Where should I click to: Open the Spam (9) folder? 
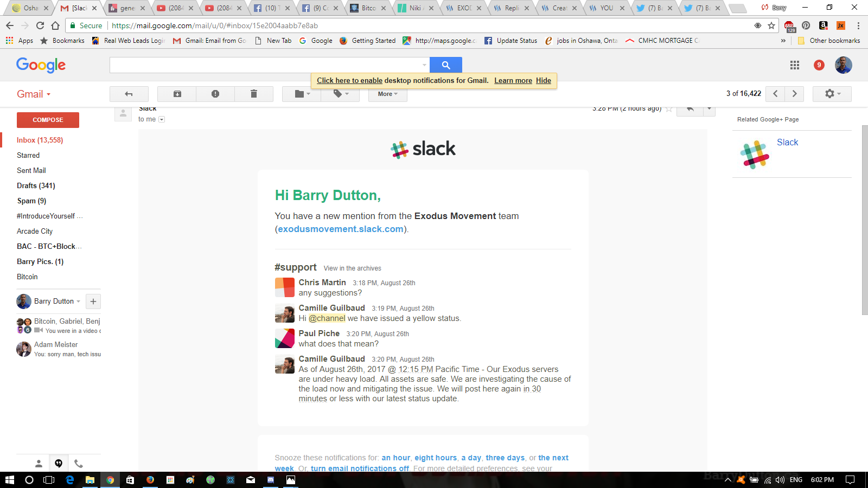(31, 201)
